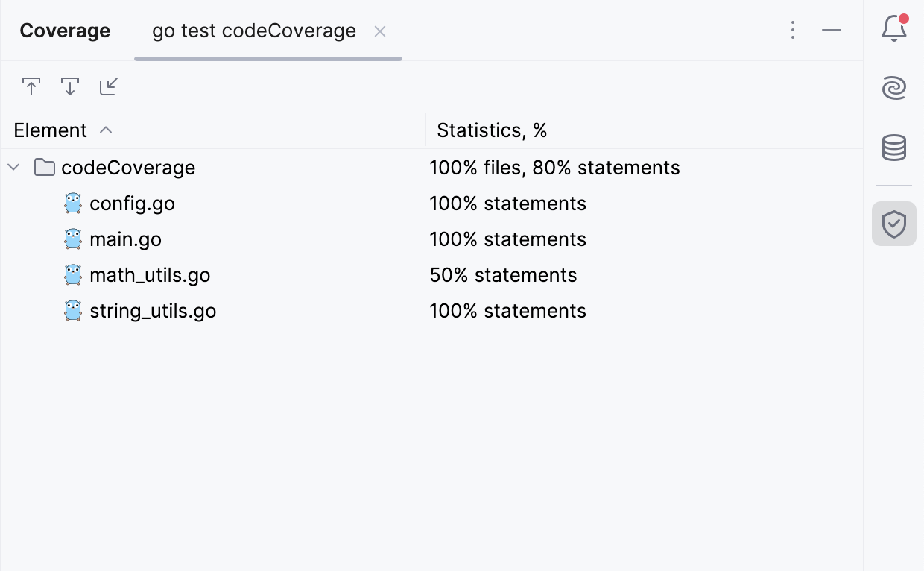The width and height of the screenshot is (924, 571).
Task: Open the AI Assistant panel
Action: click(x=893, y=88)
